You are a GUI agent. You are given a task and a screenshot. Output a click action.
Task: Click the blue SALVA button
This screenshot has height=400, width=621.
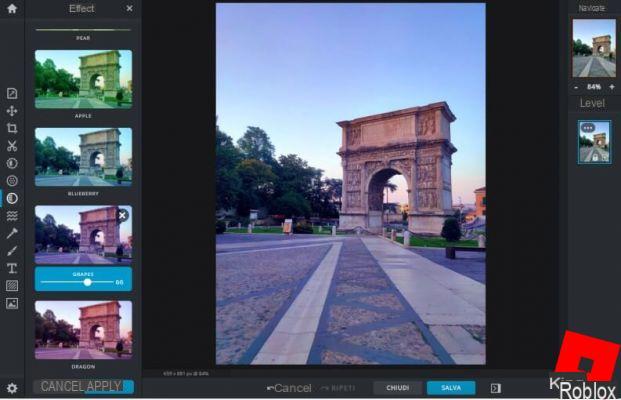[451, 388]
